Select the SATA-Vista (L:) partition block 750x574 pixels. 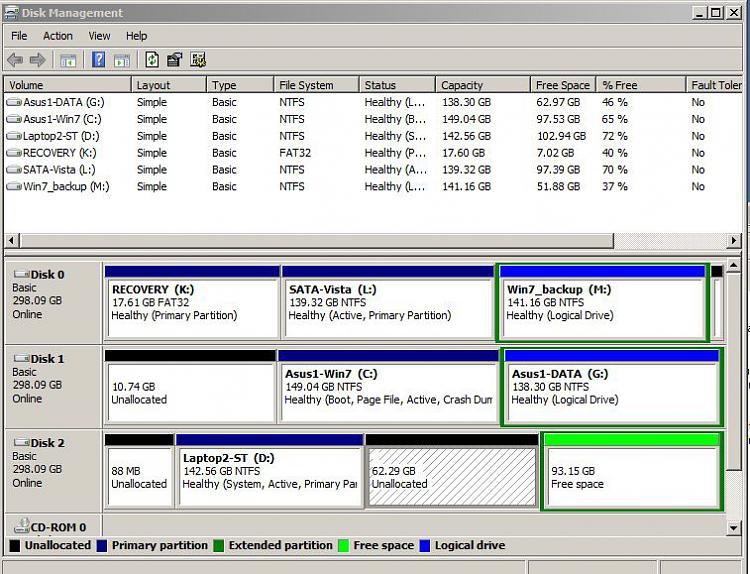coord(388,302)
